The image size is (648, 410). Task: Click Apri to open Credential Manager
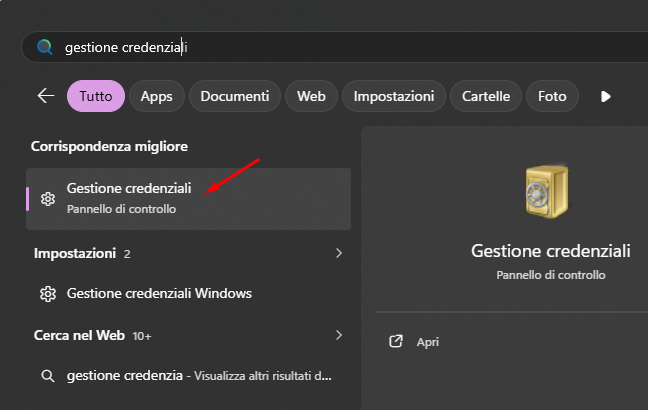(428, 342)
